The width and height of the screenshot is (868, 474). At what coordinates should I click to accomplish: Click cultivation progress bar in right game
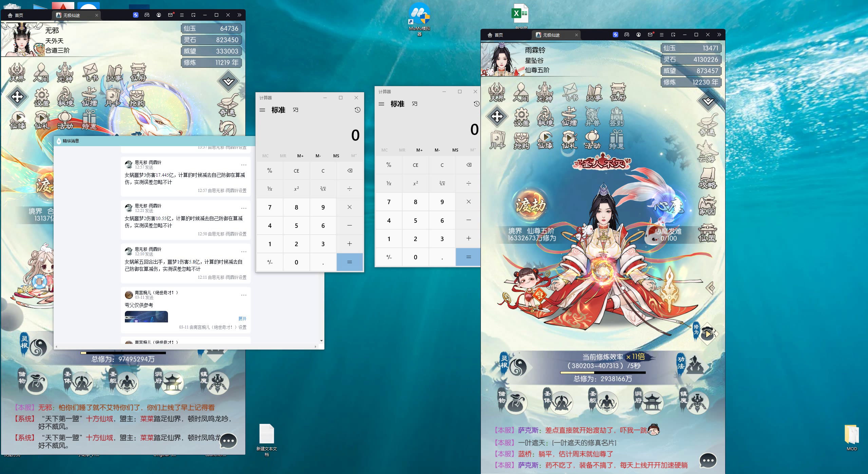(603, 373)
